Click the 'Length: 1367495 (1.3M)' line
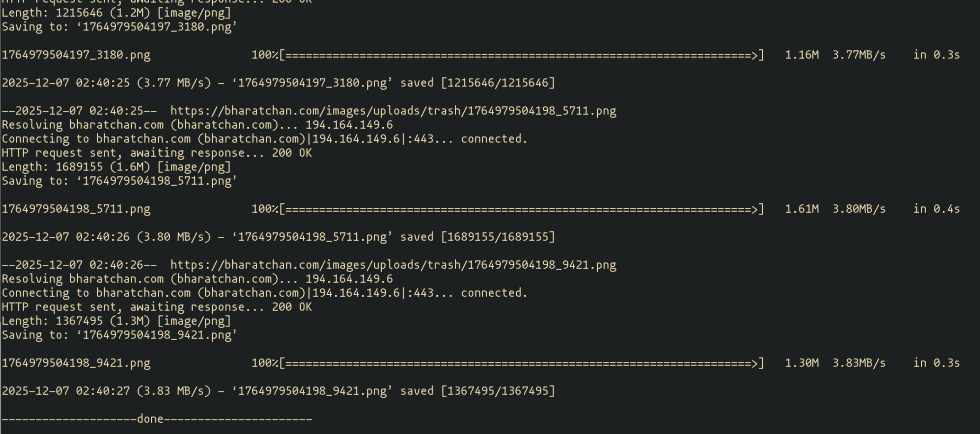This screenshot has width=980, height=434. (116, 321)
